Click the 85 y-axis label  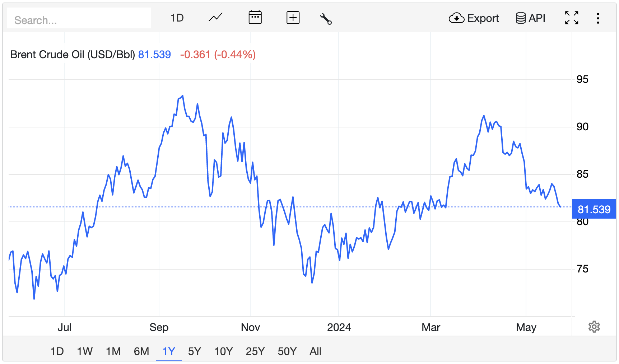582,174
